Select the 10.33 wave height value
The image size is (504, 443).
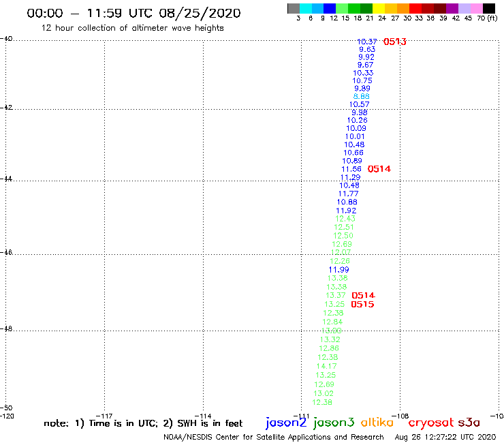point(363,73)
